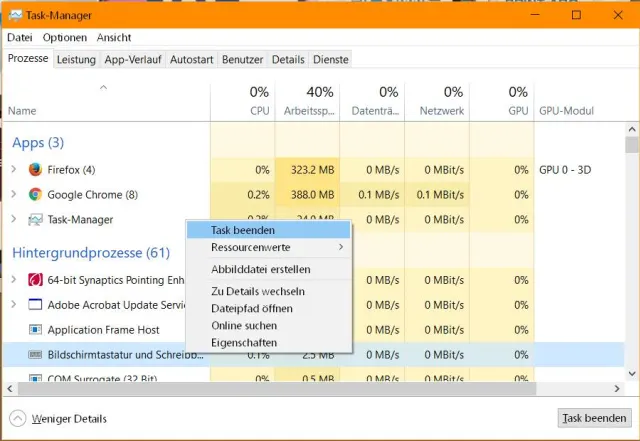Switch to the Autostart tab
The height and width of the screenshot is (441, 640).
click(192, 59)
